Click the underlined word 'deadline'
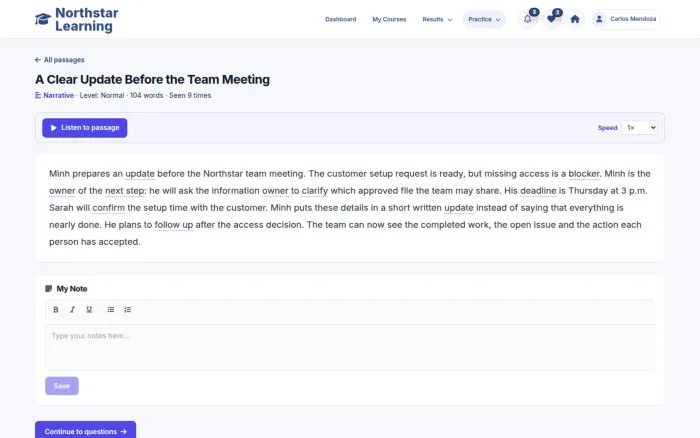Screen dimensions: 700x438 538,191
